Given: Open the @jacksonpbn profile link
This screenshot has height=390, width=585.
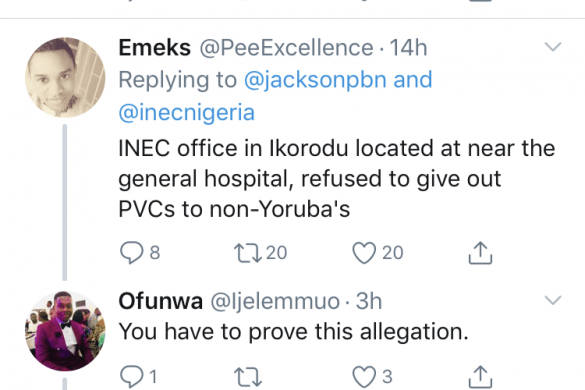Looking at the screenshot, I should pos(315,80).
